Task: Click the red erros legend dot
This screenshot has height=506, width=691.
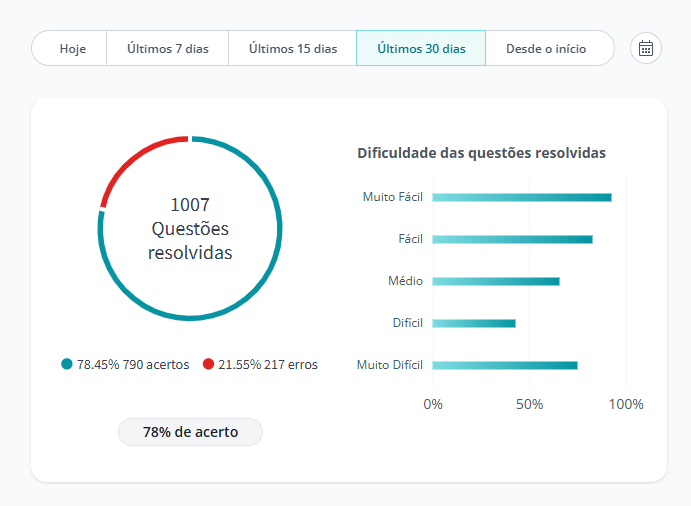Action: (208, 364)
